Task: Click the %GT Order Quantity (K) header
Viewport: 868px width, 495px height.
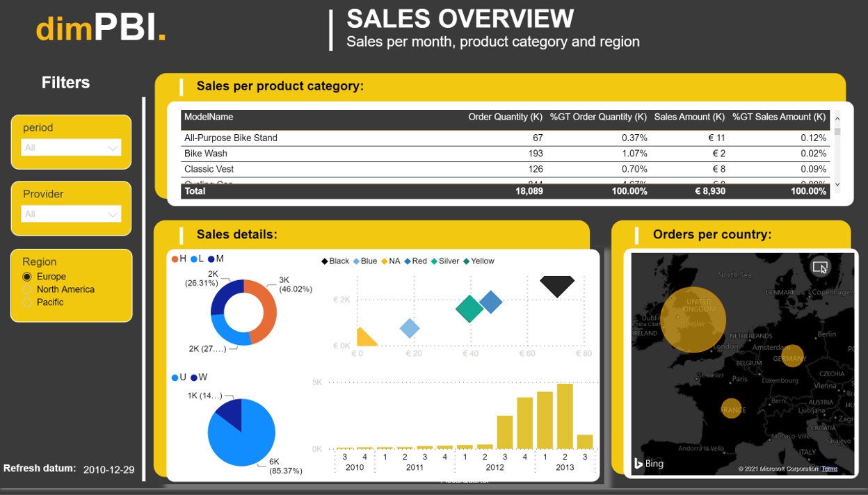Action: [599, 117]
